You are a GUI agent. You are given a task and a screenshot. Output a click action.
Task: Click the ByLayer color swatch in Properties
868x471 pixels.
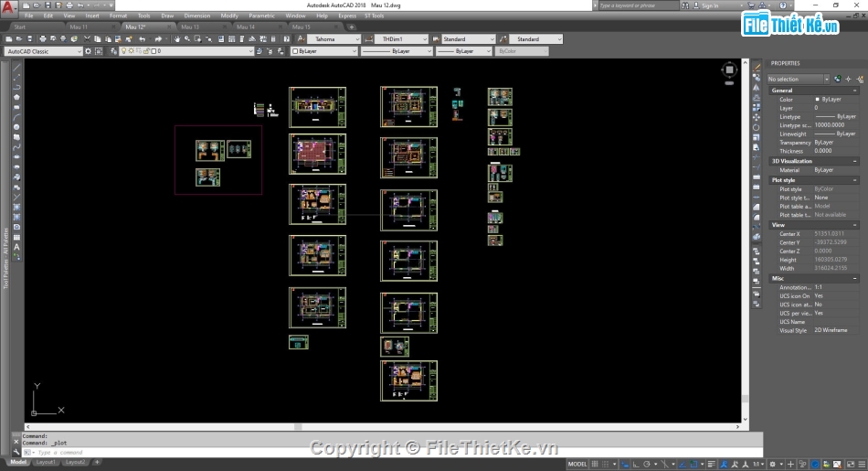pos(817,99)
